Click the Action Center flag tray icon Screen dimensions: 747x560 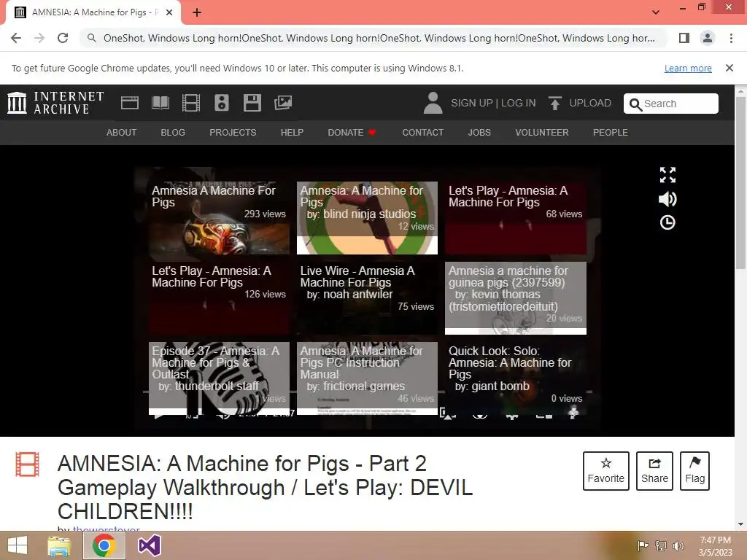tap(643, 545)
